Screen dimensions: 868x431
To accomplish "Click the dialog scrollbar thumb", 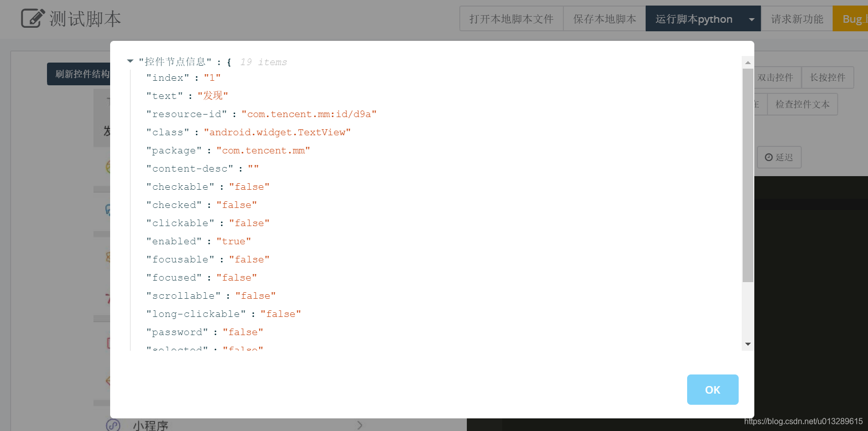I will coord(748,175).
